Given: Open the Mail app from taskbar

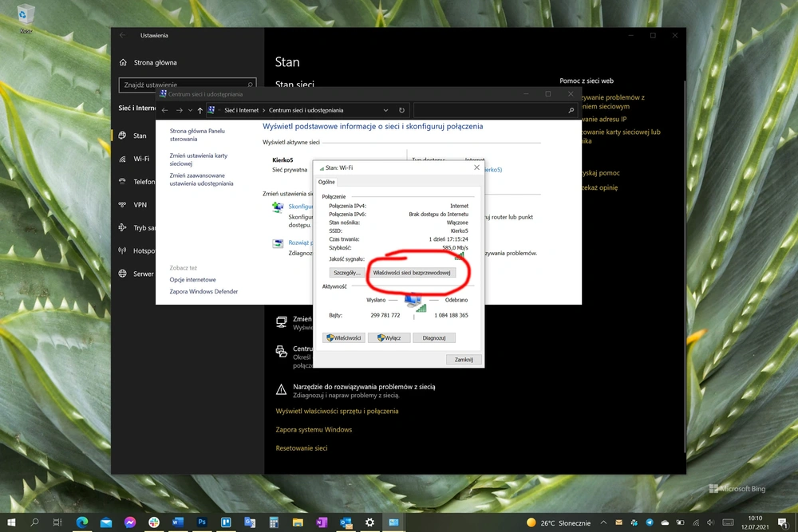Looking at the screenshot, I should click(106, 522).
